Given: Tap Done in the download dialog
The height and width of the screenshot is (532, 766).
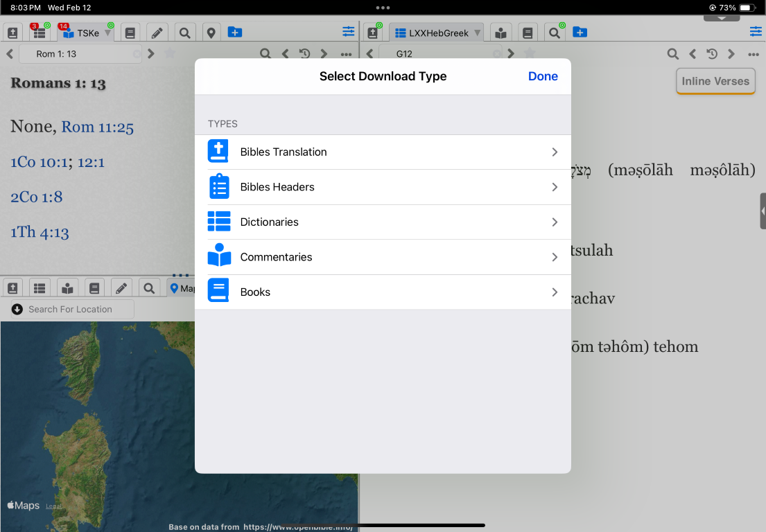Looking at the screenshot, I should (542, 76).
